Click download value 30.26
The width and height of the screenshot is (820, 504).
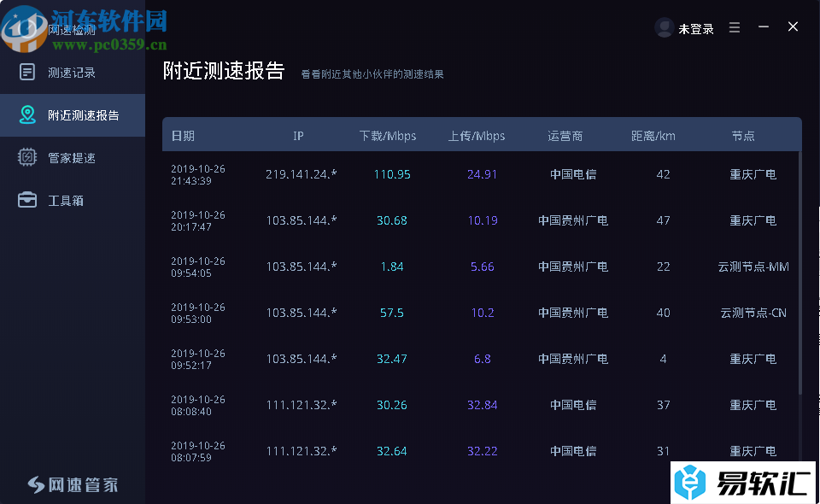tap(392, 405)
